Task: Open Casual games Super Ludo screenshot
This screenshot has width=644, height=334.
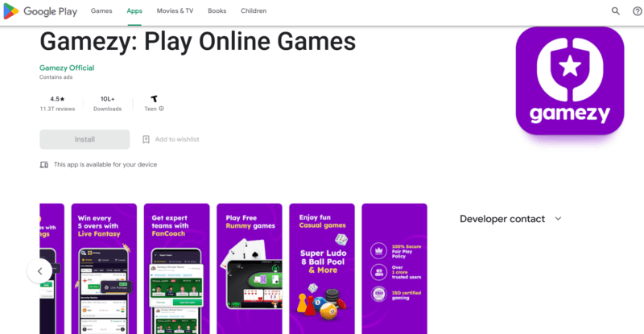Action: click(x=322, y=269)
